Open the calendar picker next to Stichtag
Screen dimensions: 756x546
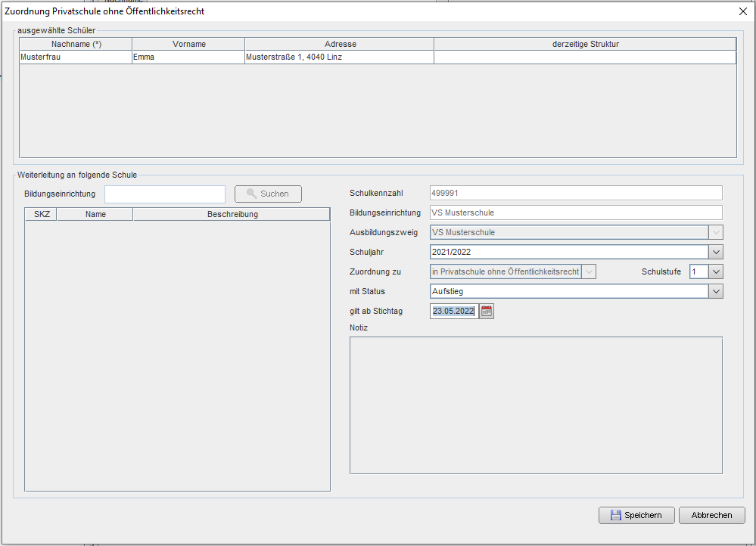click(x=487, y=311)
